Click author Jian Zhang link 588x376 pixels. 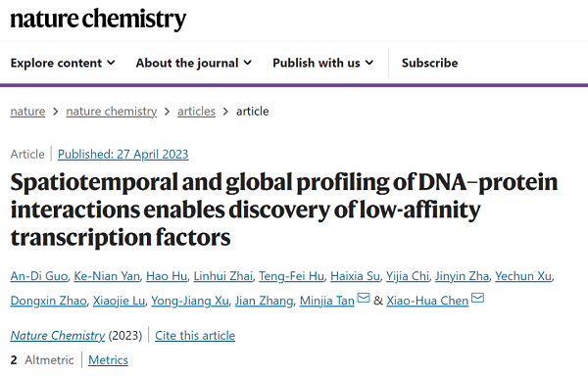(264, 301)
